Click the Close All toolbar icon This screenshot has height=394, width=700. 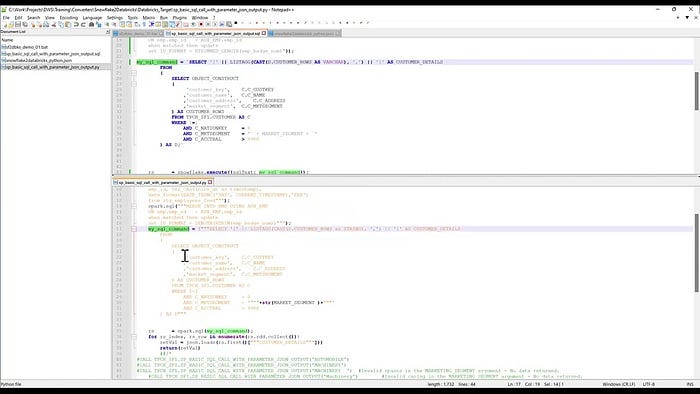[x=39, y=24]
